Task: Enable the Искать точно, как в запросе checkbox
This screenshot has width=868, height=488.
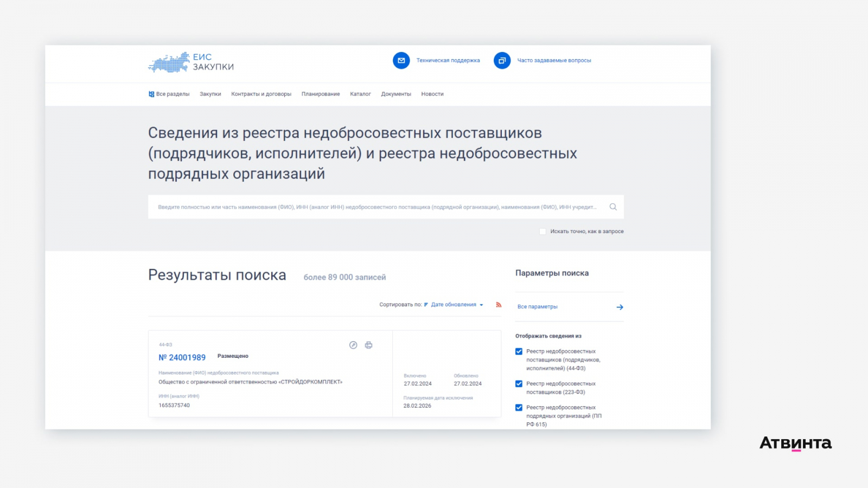Action: (x=542, y=232)
